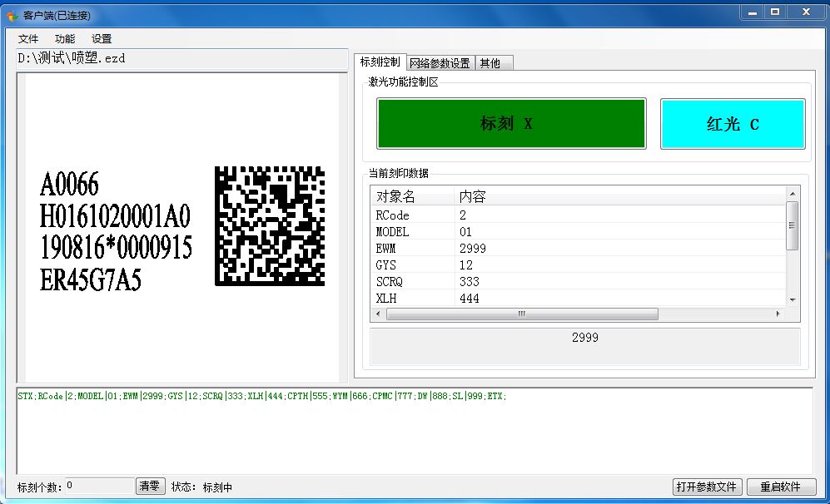Close the 客户端 window

tap(806, 12)
